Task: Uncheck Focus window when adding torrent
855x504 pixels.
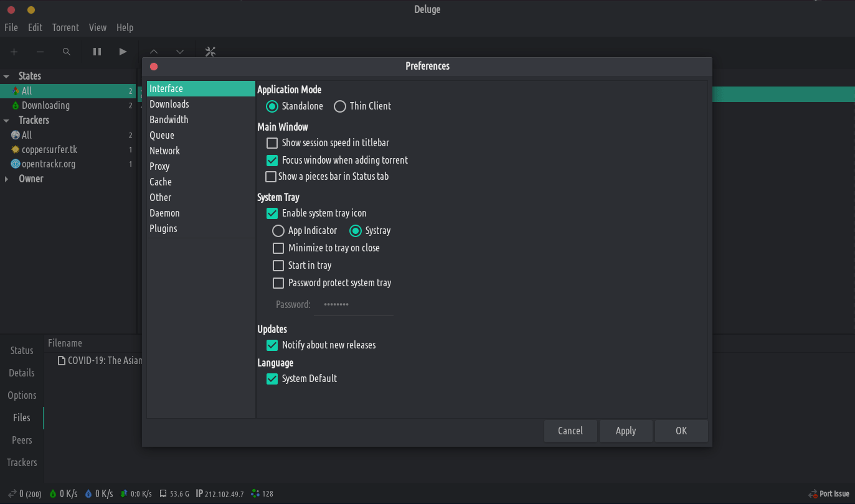Action: click(x=272, y=161)
